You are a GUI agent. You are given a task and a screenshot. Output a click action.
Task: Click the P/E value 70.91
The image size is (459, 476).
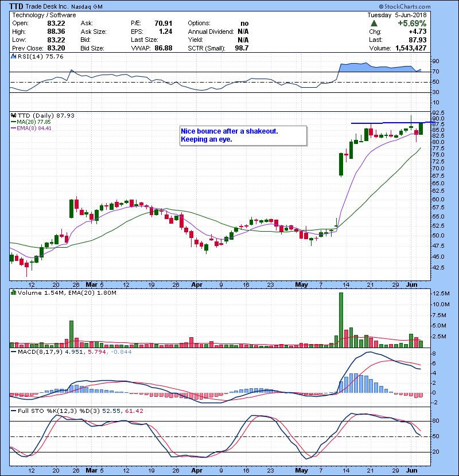tap(164, 24)
